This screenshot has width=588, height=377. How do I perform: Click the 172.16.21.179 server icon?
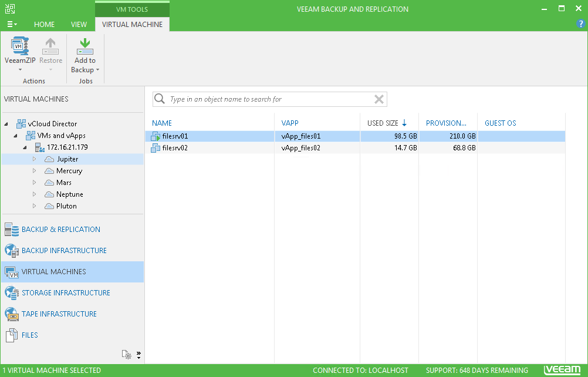40,147
